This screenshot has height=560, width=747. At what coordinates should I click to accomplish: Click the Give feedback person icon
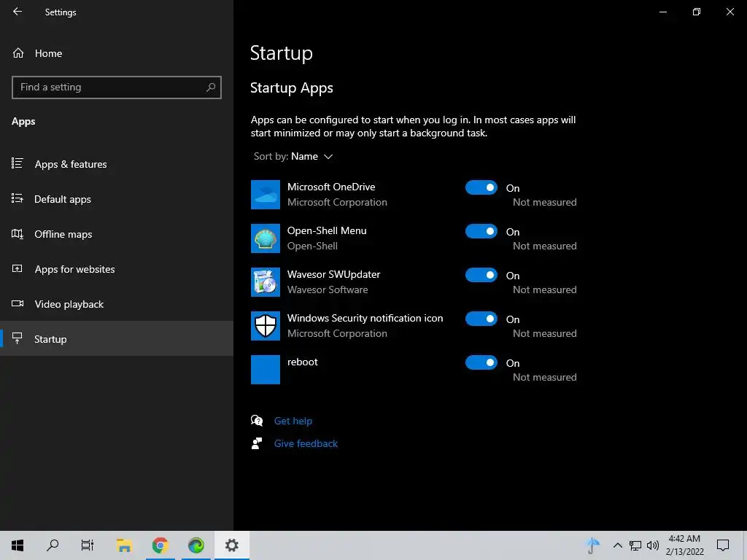(257, 443)
